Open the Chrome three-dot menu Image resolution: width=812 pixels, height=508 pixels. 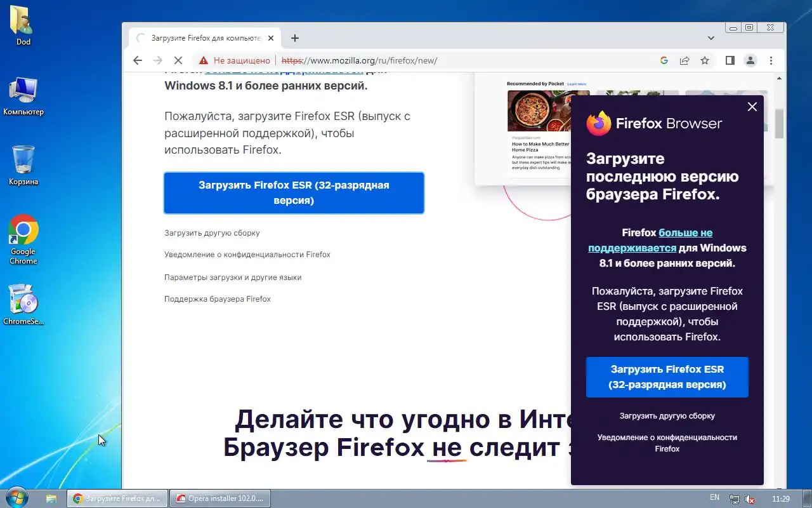point(771,60)
